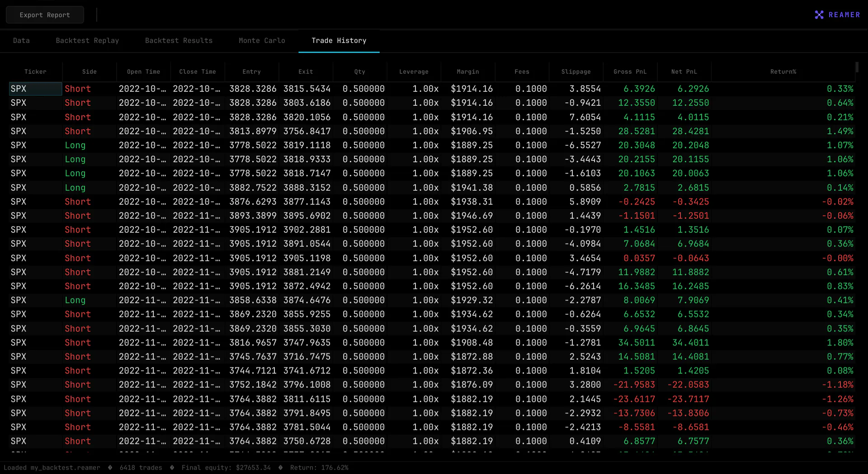868x474 pixels.
Task: Sort by Gross PnL column header
Action: pyautogui.click(x=630, y=71)
